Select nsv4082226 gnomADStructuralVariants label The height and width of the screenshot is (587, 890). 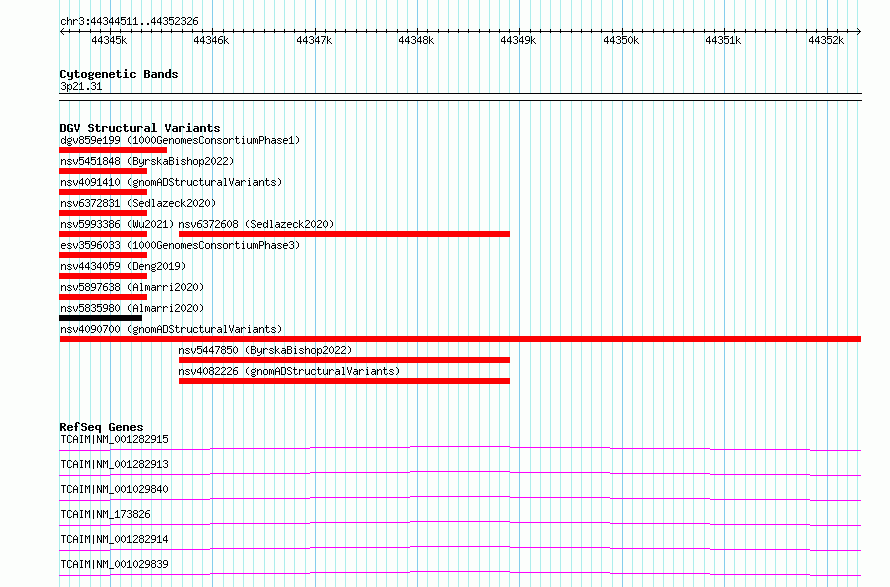[289, 371]
